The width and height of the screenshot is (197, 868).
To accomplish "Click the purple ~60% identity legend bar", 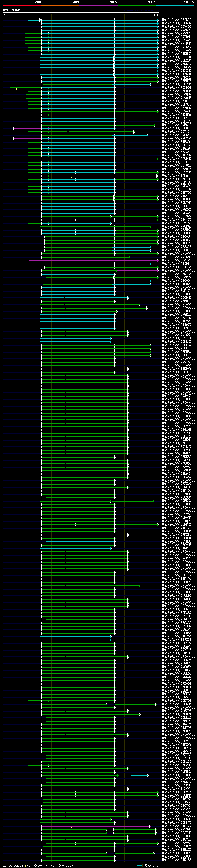I will pyautogui.click(x=99, y=6).
